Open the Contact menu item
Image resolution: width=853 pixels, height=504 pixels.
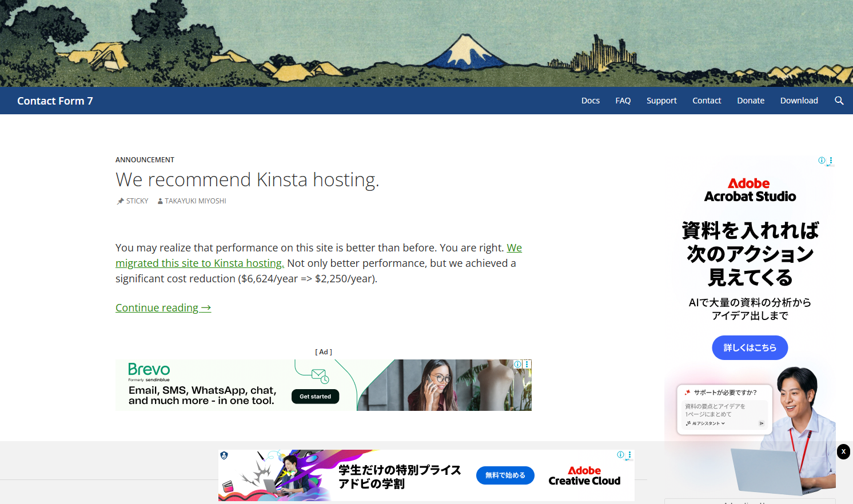click(707, 101)
